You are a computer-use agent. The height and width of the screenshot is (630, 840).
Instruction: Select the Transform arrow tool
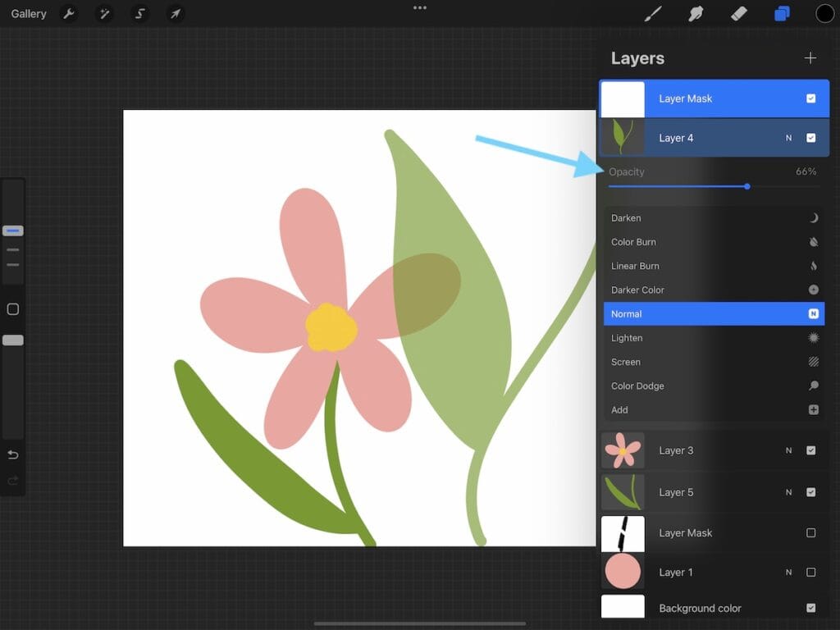pos(175,13)
